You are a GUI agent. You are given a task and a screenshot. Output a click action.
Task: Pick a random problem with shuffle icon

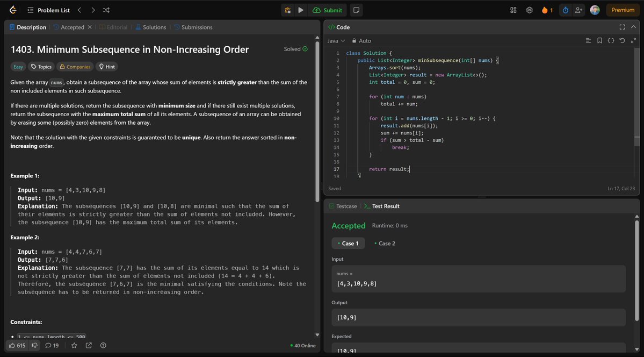coord(106,10)
